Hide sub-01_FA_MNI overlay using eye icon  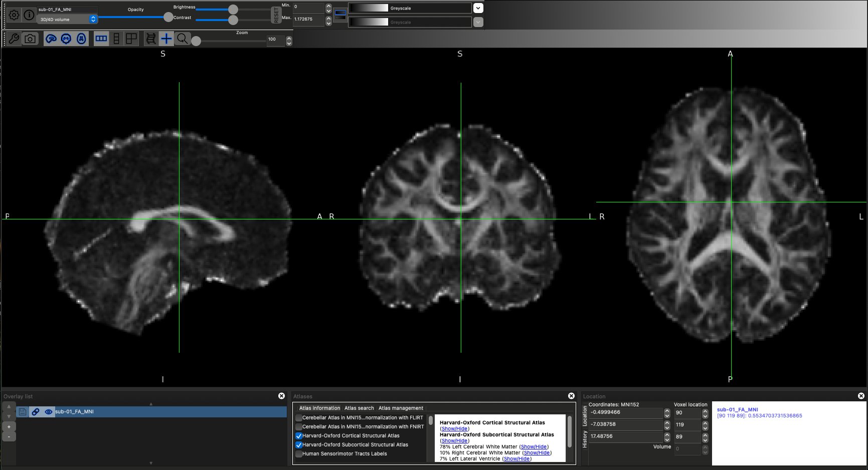pos(49,412)
